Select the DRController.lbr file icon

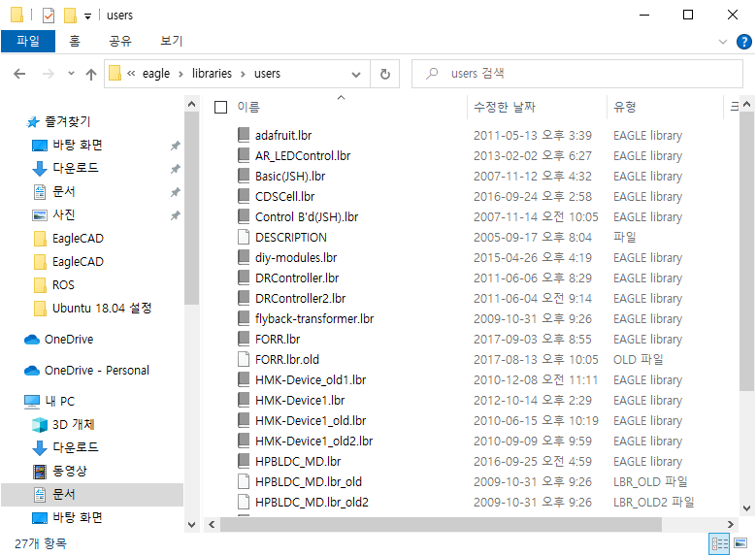(x=244, y=278)
